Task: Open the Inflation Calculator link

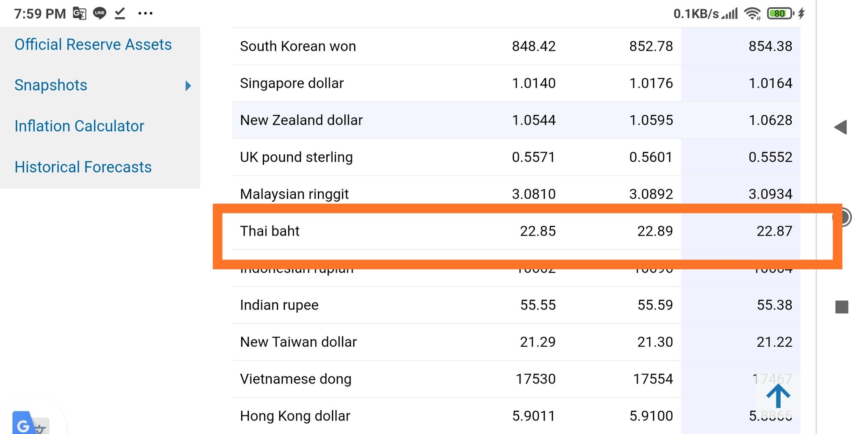Action: point(79,126)
